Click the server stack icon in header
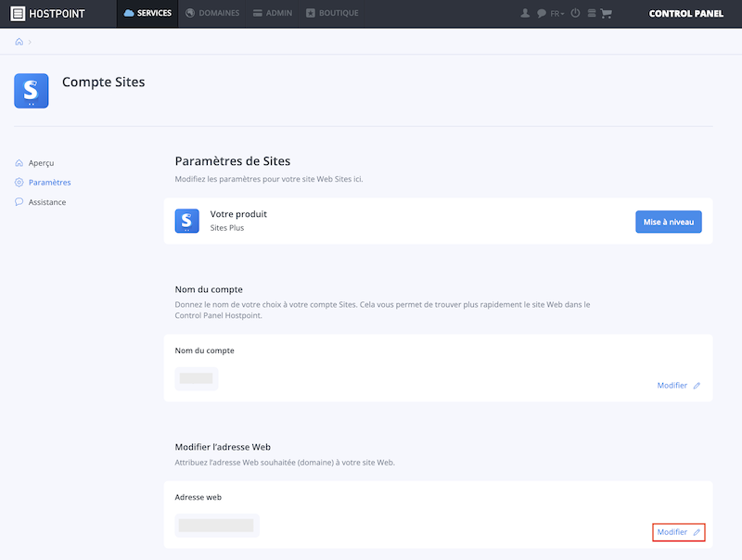 coord(592,13)
